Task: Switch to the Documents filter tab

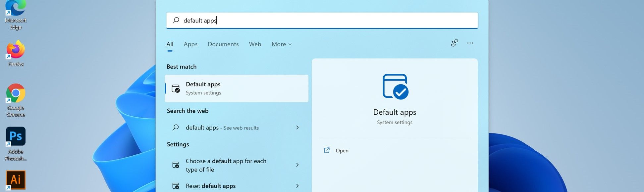Action: [x=223, y=44]
